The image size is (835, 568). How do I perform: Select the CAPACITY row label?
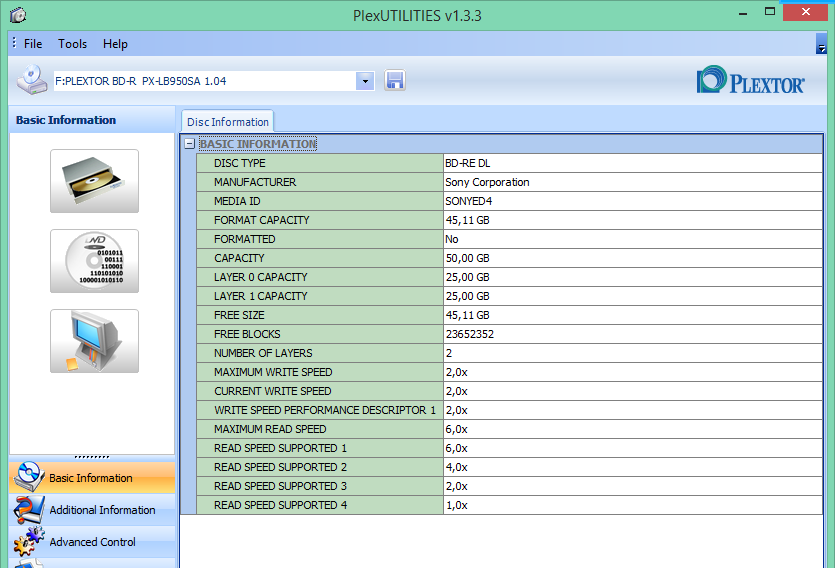[320, 258]
